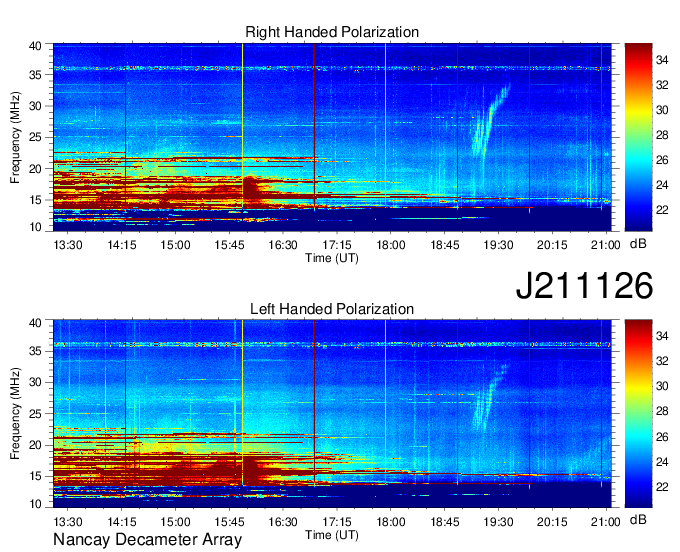Click the 10 MHz tick of Left Handed plot

[36, 504]
